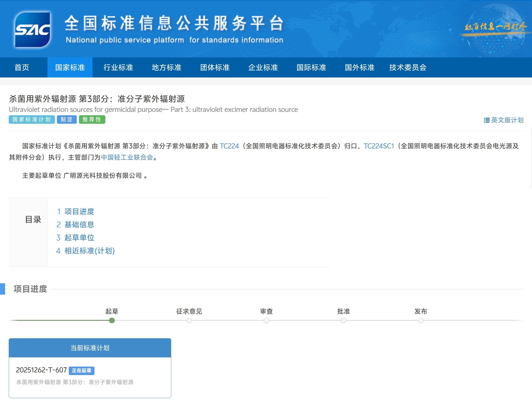Click the 制定 tag badge

pos(67,120)
